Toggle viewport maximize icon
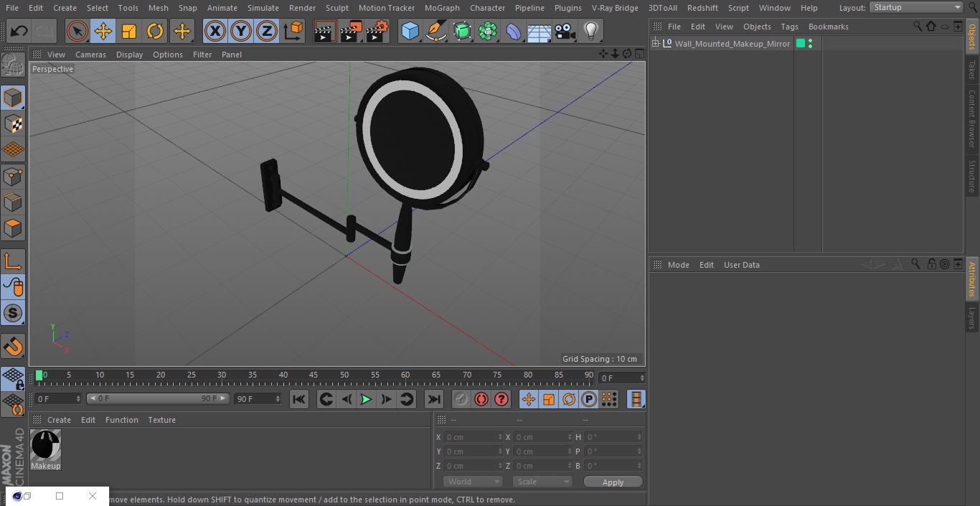Screen dimensions: 980x506 (x=639, y=54)
